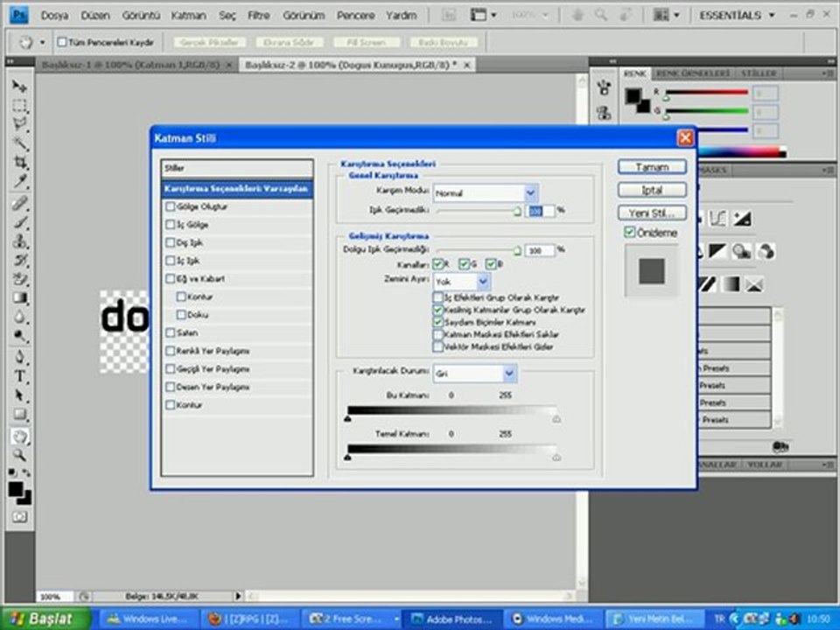
Task: Open the Filtre menu
Action: coord(258,16)
